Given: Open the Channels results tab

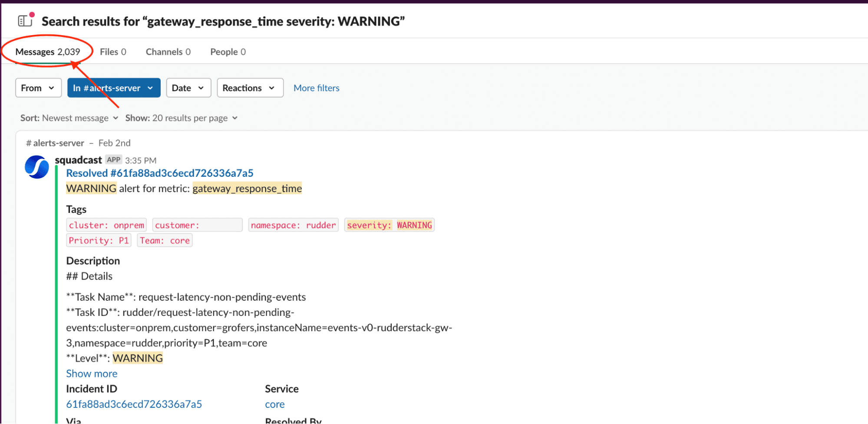Looking at the screenshot, I should [x=168, y=52].
